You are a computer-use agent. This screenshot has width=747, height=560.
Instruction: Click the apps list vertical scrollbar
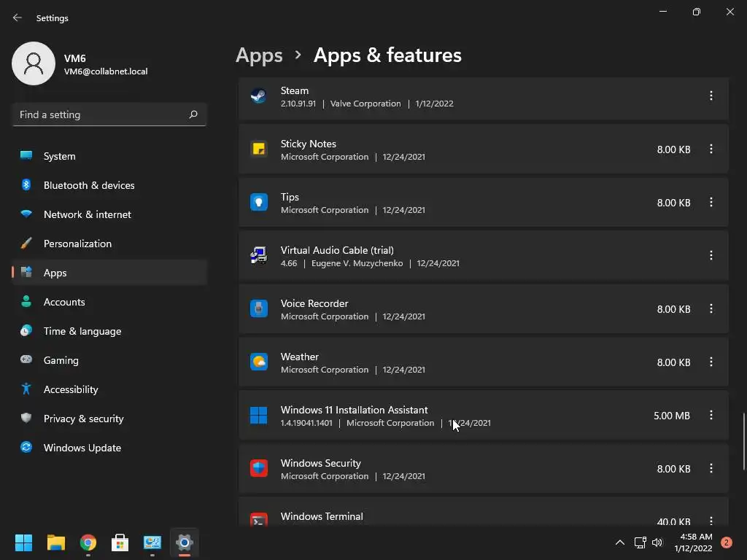coord(743,441)
